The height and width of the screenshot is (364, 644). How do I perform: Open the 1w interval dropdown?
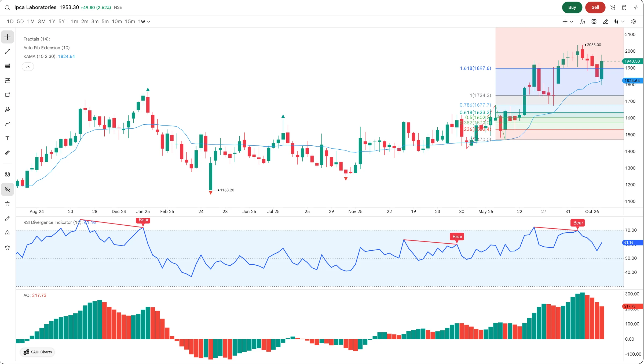(144, 21)
